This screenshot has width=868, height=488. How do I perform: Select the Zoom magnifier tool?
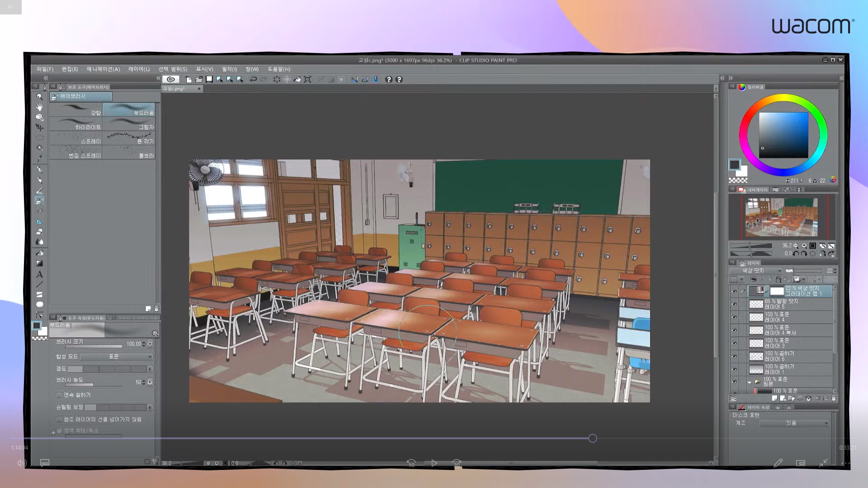click(39, 96)
